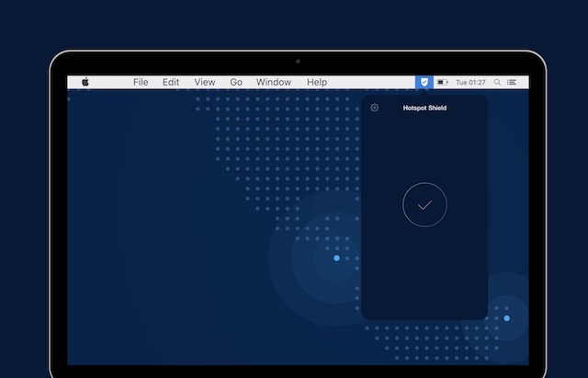This screenshot has height=378, width=588.
Task: Open the Apple menu
Action: [85, 82]
